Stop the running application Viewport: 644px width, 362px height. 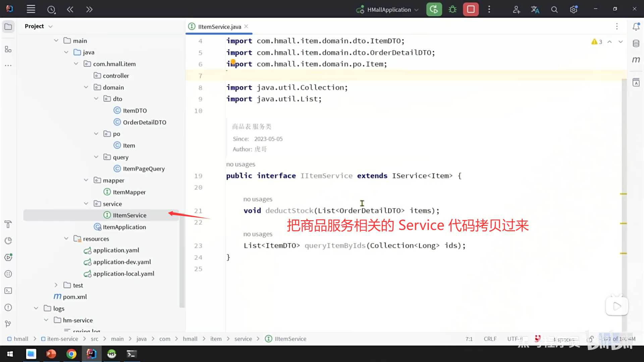point(471,9)
